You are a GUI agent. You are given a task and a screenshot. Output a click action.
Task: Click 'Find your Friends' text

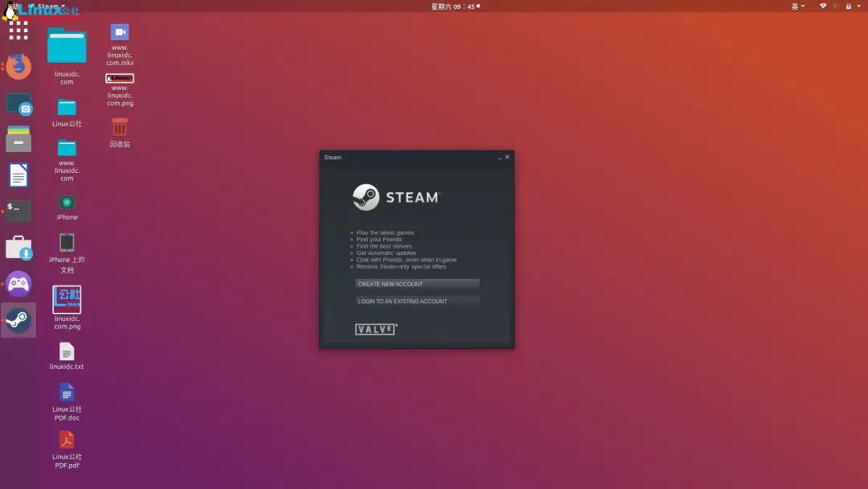pos(379,239)
